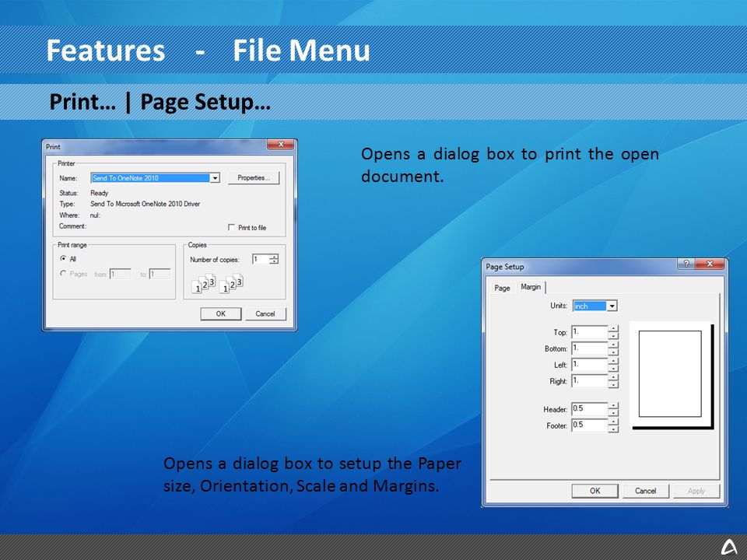Decrease the Top margin with down arrow
Viewport: 747px width, 560px height.
pyautogui.click(x=614, y=336)
